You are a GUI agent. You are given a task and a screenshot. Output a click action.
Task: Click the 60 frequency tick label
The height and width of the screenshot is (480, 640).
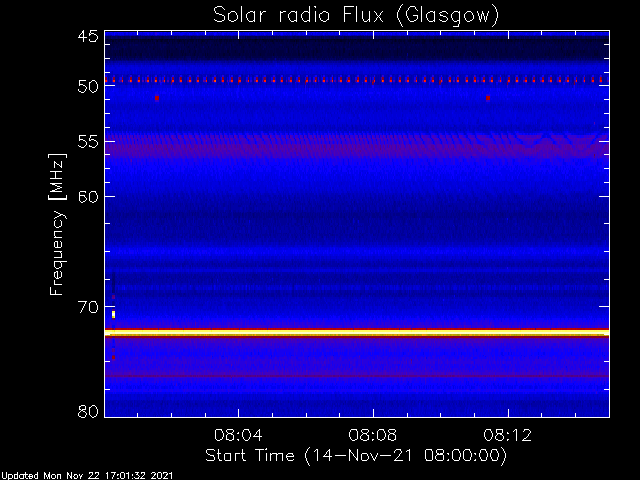(88, 196)
